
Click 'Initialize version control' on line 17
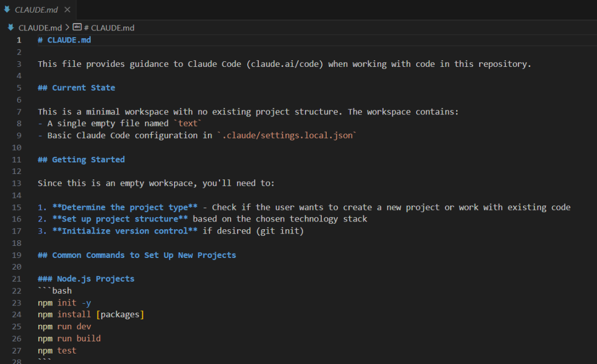(125, 231)
